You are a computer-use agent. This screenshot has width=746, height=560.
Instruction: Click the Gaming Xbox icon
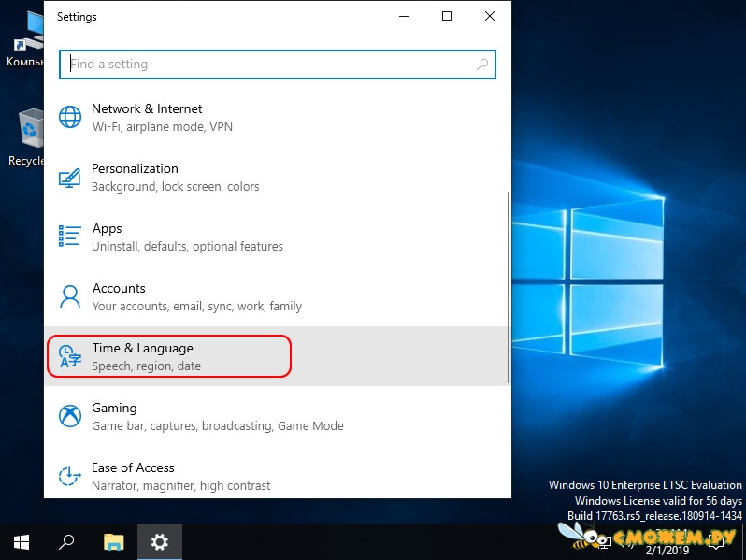click(x=70, y=416)
